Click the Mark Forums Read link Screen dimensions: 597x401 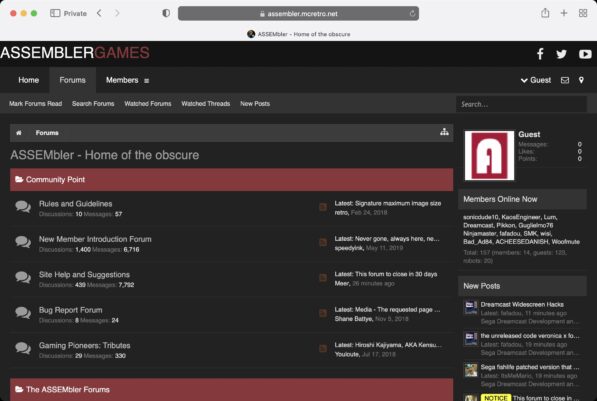tap(35, 104)
